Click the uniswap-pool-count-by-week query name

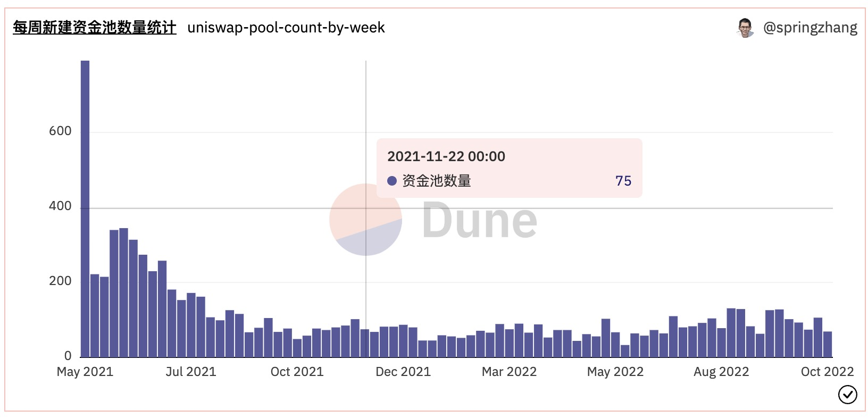[x=286, y=28]
